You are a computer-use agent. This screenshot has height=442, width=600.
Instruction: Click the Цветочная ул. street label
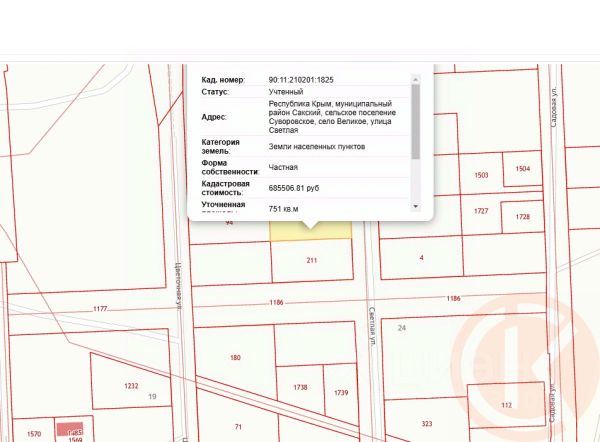pyautogui.click(x=178, y=285)
